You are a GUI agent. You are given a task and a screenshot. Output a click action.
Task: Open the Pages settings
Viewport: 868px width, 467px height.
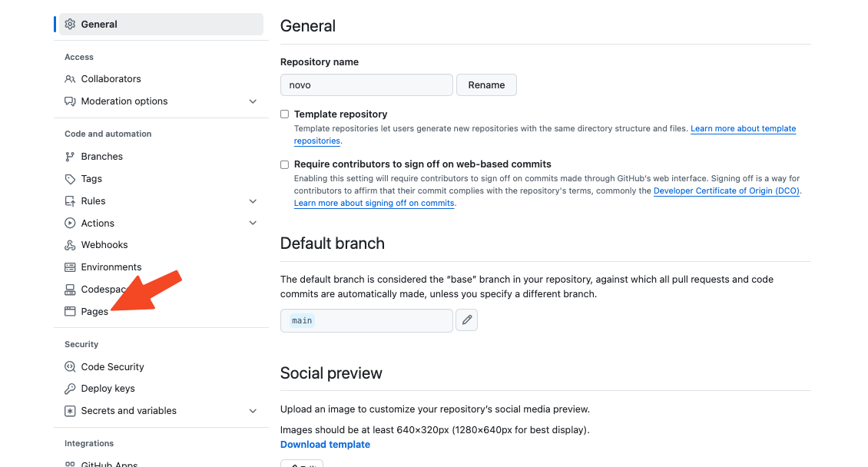click(94, 312)
